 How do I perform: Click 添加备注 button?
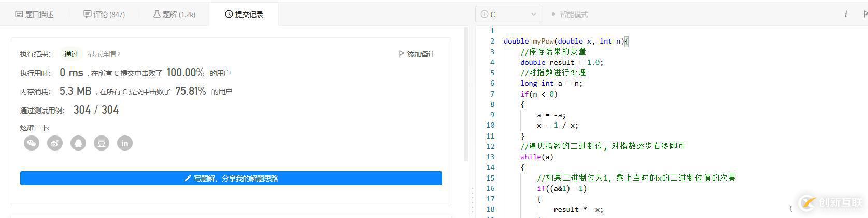[417, 54]
